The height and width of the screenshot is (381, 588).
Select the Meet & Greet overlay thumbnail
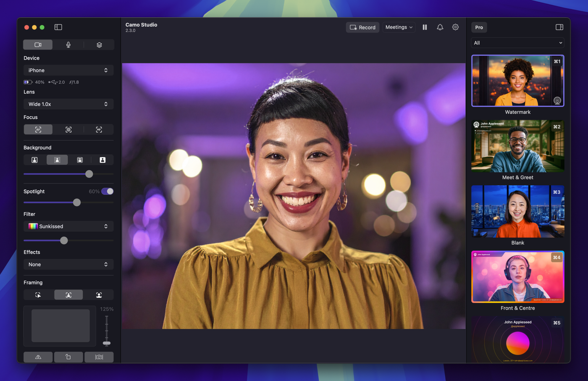(x=517, y=146)
